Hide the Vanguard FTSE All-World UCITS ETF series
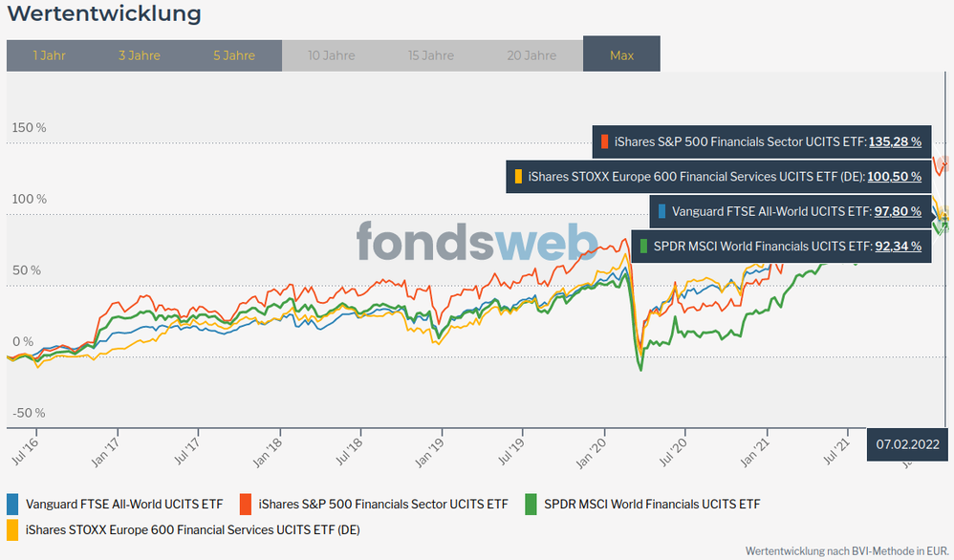The width and height of the screenshot is (954, 560). point(124,504)
